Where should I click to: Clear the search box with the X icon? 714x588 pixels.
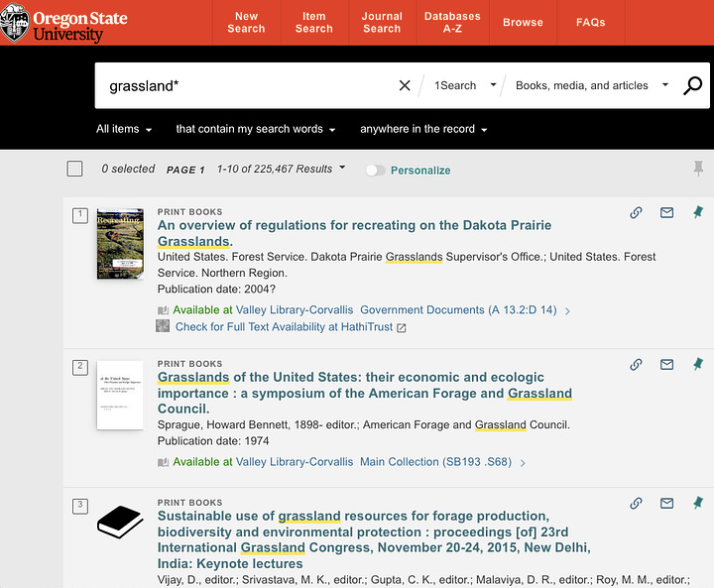[x=405, y=85]
